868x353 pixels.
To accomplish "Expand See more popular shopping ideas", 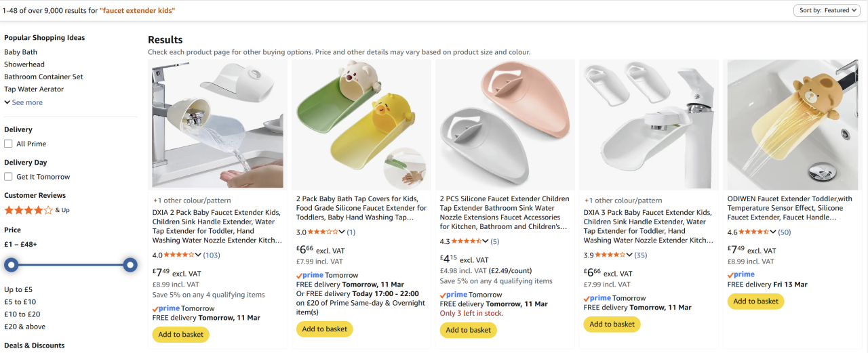I will [24, 102].
